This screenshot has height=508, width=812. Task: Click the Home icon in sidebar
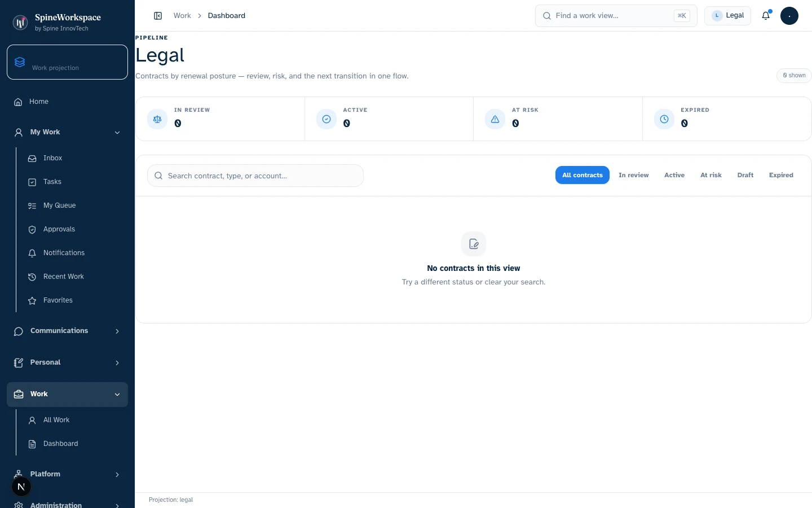pyautogui.click(x=18, y=102)
